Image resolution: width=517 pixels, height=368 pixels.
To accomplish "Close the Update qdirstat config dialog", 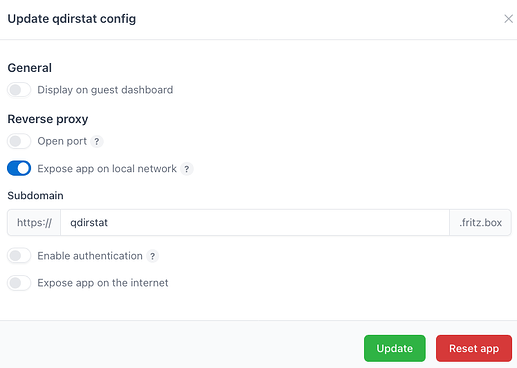I will (508, 19).
